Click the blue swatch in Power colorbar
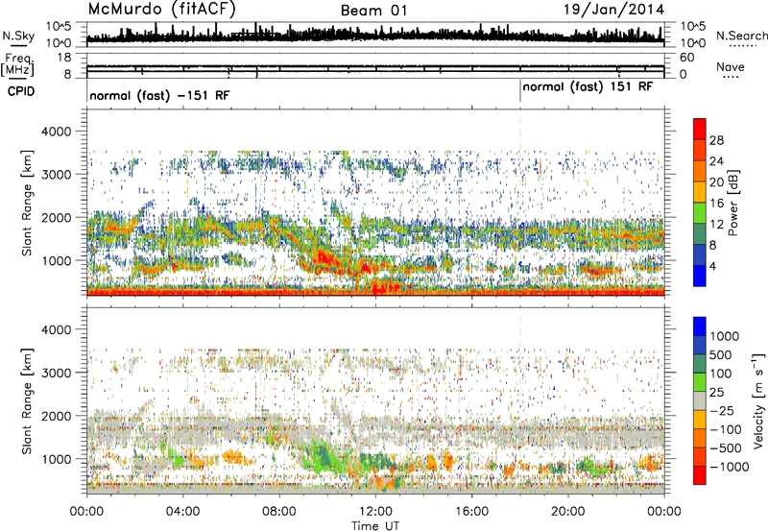 click(700, 276)
